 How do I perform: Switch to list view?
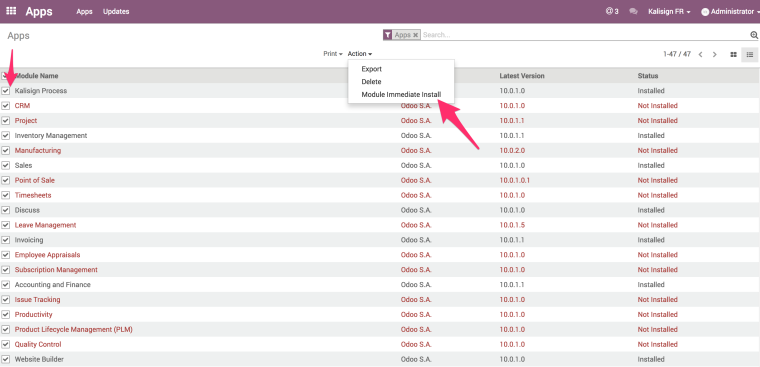(x=749, y=54)
